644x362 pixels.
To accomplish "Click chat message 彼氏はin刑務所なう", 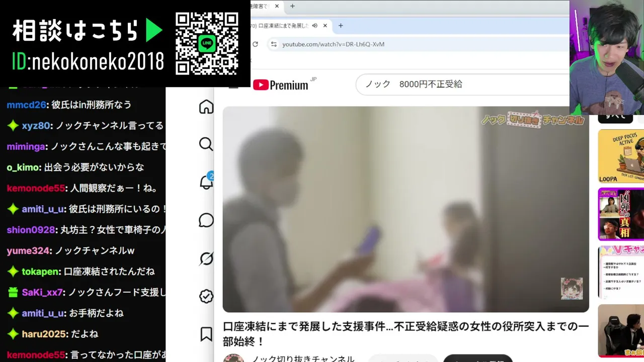I will [92, 105].
